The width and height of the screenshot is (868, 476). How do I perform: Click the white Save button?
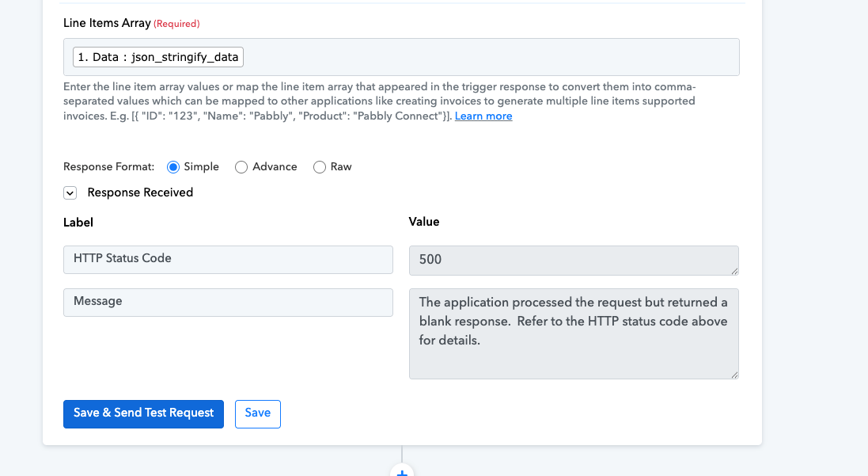[257, 413]
